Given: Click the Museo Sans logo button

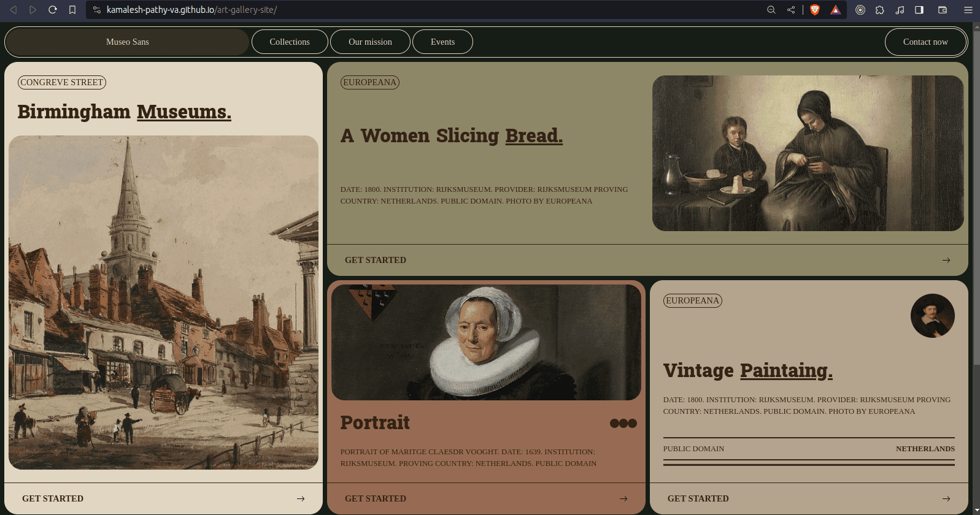Looking at the screenshot, I should (127, 42).
